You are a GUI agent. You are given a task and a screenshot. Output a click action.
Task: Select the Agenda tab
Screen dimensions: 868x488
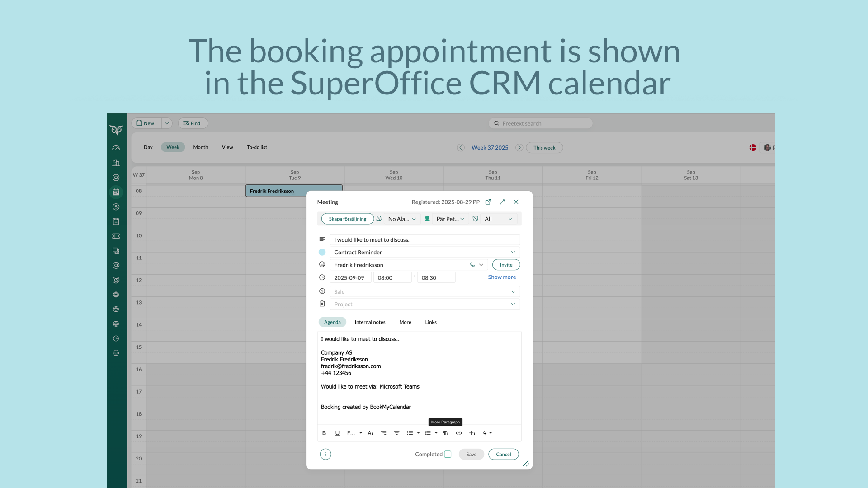[x=332, y=322]
